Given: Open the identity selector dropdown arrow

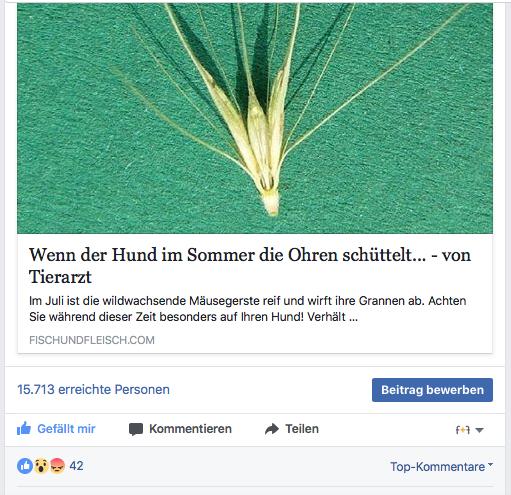Looking at the screenshot, I should [479, 430].
